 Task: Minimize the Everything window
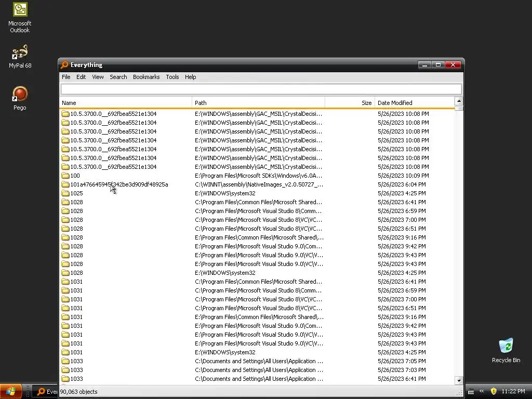click(424, 65)
